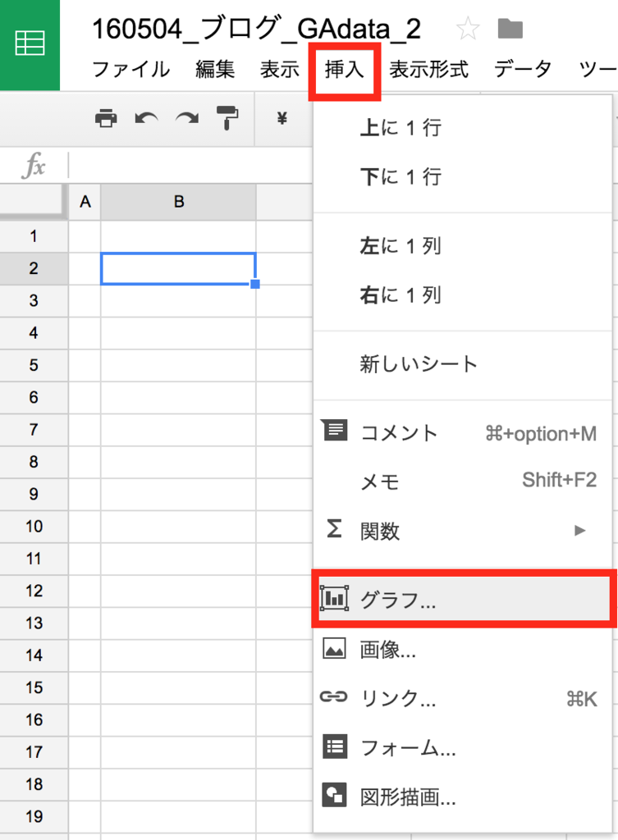Select row 1 header
Viewport: 618px width, 840px height.
[x=33, y=236]
